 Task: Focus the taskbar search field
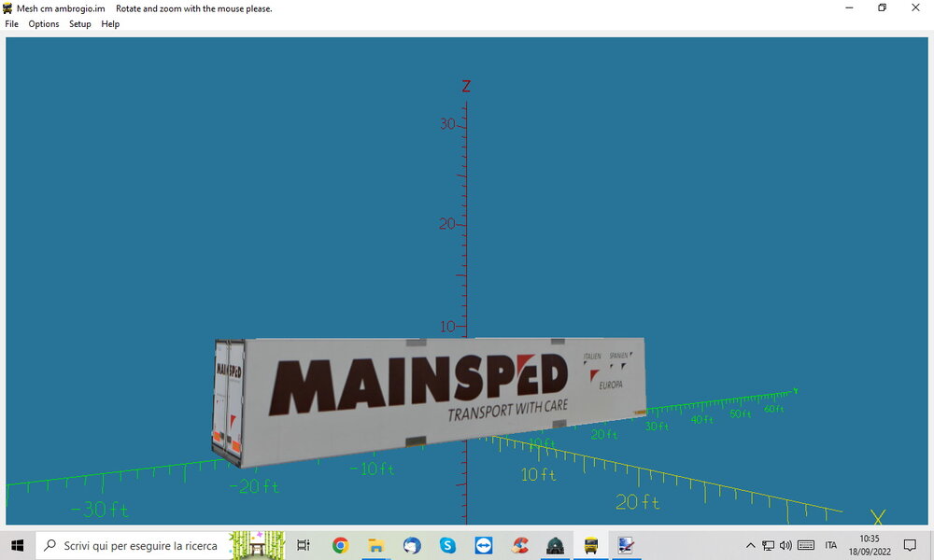160,545
